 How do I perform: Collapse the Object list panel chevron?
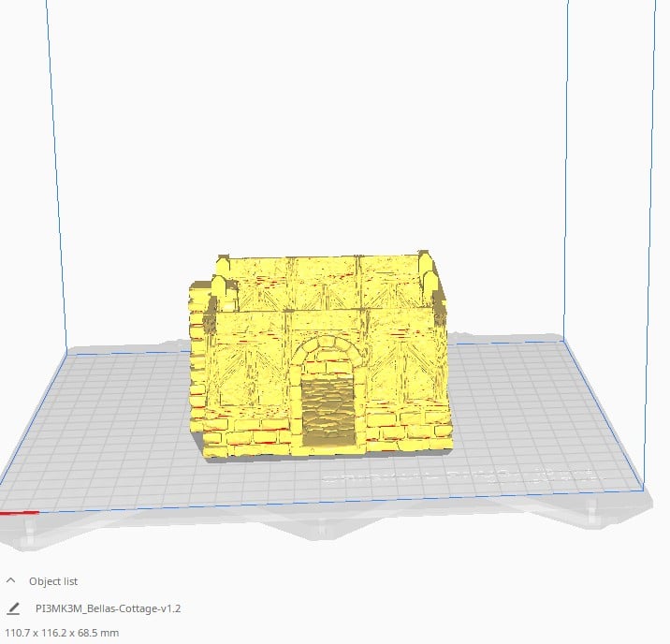pos(10,581)
